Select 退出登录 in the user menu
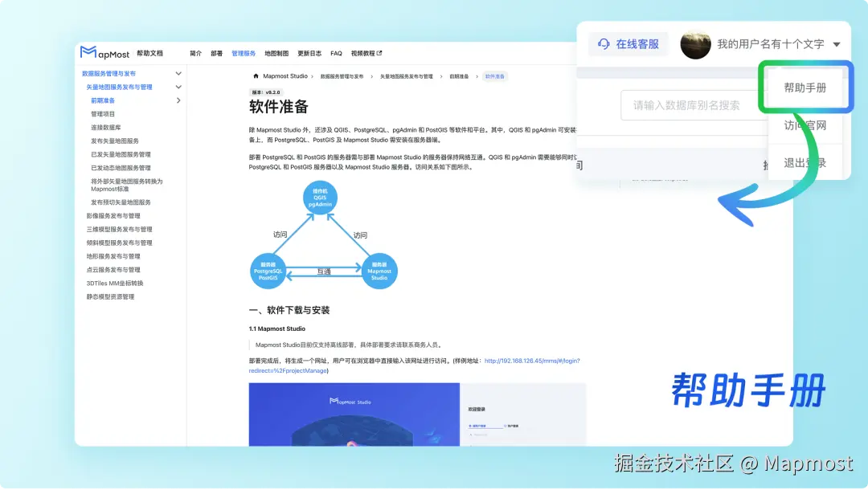This screenshot has height=490, width=868. click(805, 163)
